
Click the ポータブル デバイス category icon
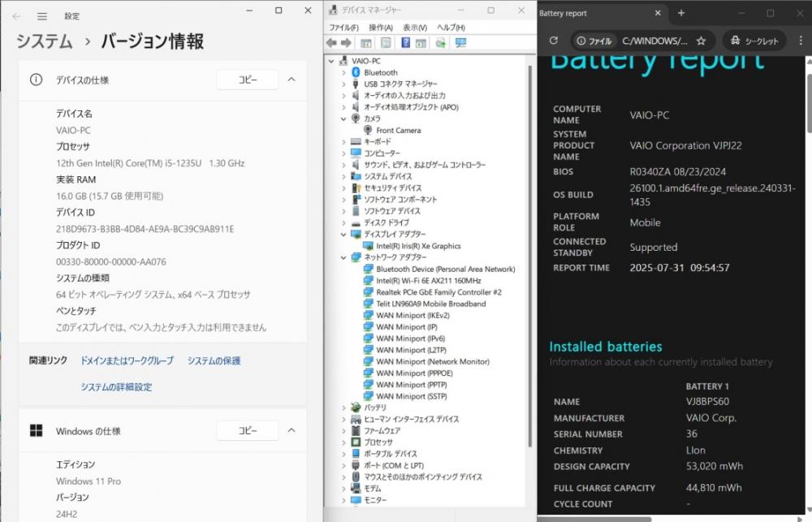tap(356, 454)
